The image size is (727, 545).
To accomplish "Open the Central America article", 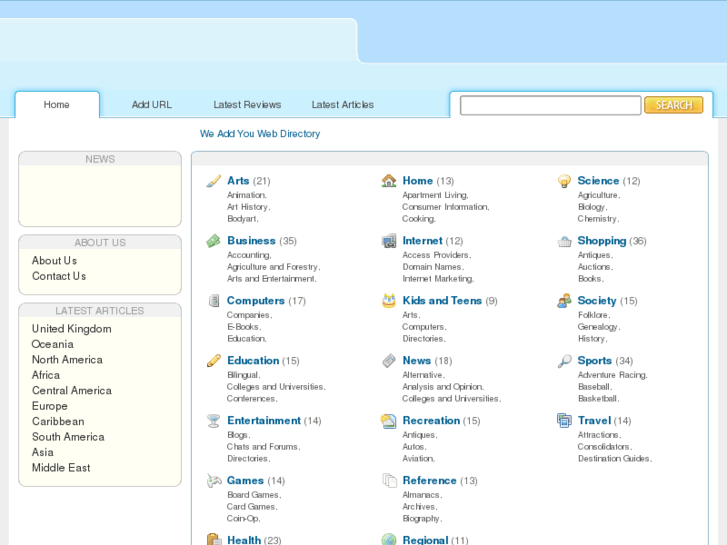I will coord(72,391).
